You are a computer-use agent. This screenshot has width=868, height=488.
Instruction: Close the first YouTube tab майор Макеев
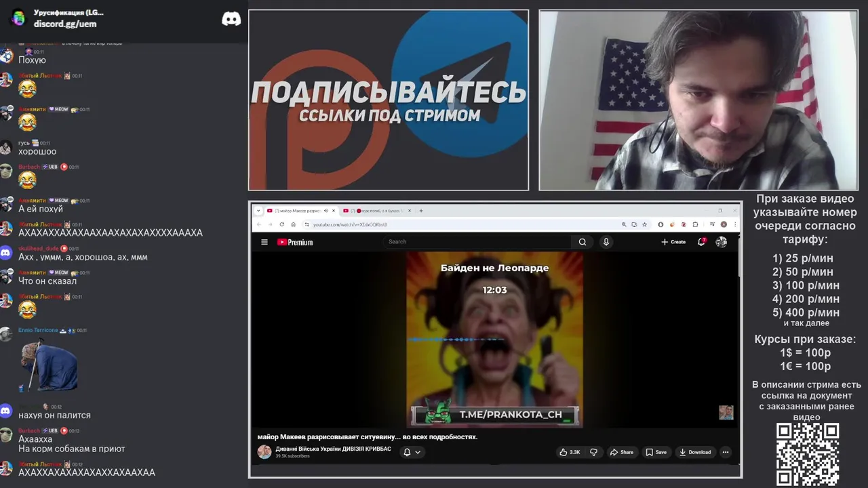click(x=333, y=211)
